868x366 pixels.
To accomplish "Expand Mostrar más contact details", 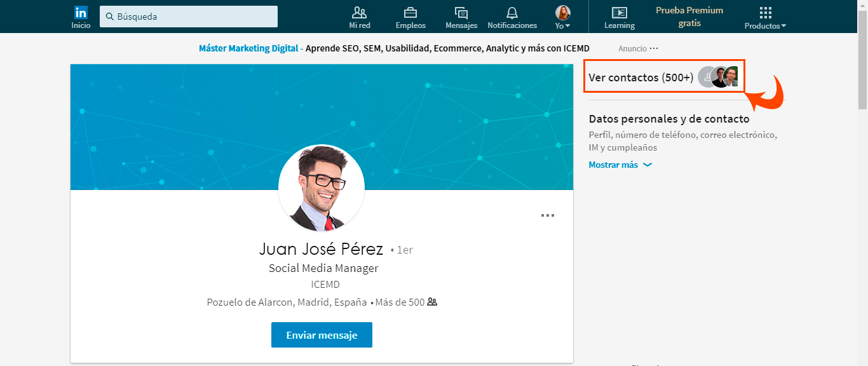I will [620, 165].
